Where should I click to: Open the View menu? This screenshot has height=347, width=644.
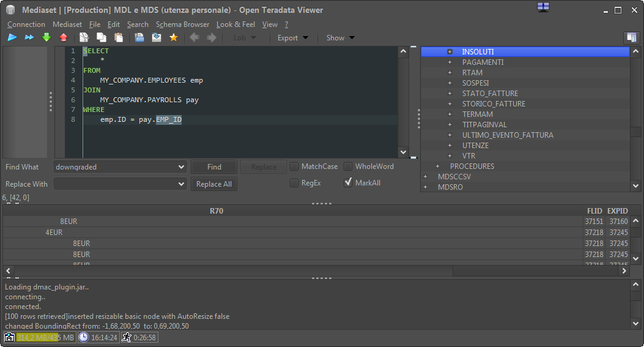[270, 24]
